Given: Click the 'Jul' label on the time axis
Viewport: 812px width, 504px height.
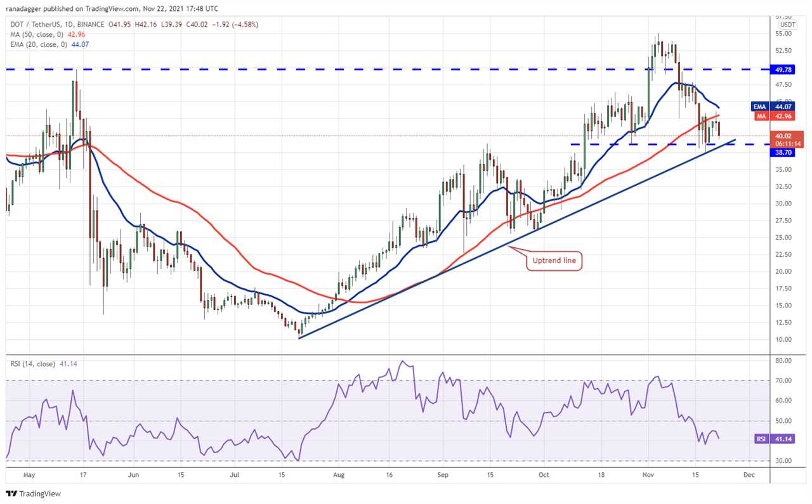Looking at the screenshot, I should pos(234,474).
